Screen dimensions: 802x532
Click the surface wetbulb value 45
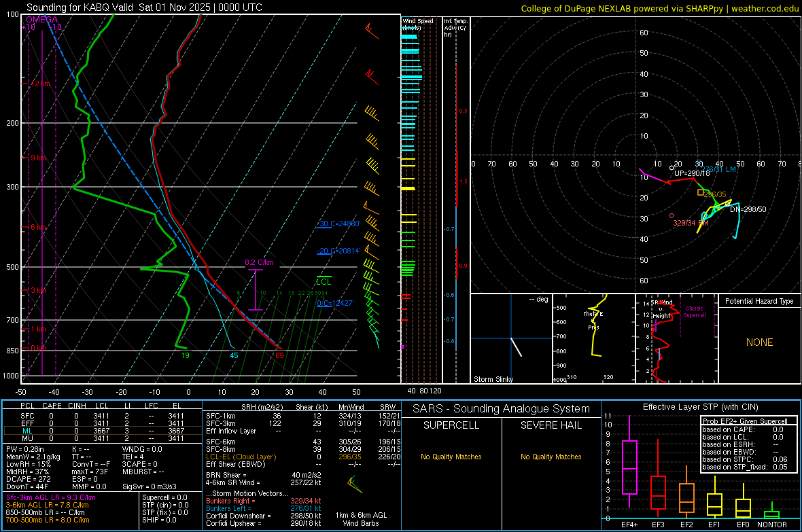coord(234,355)
